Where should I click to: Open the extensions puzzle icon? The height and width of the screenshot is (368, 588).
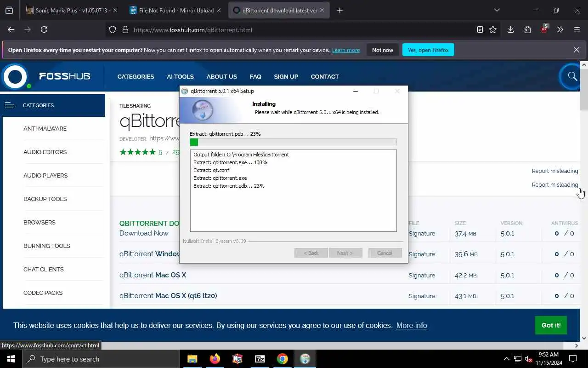[x=527, y=29]
